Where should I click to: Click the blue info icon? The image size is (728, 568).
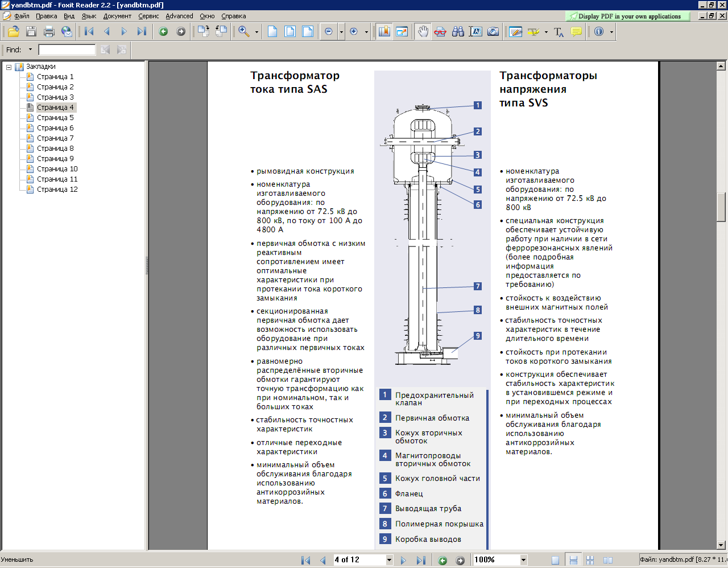coord(599,32)
